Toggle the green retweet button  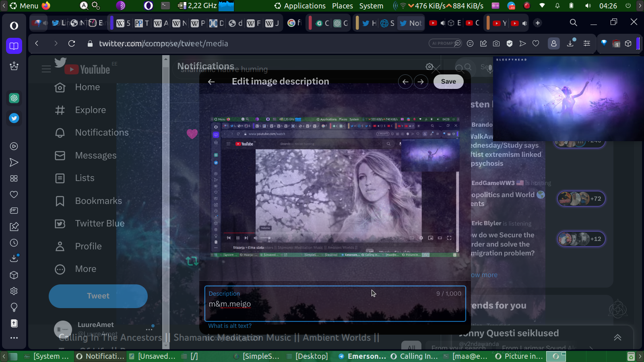click(192, 261)
